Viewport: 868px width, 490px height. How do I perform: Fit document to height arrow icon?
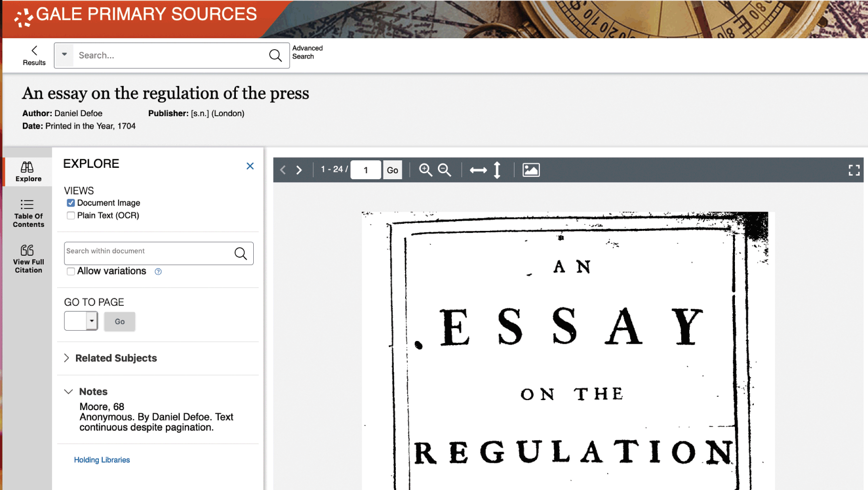click(497, 170)
